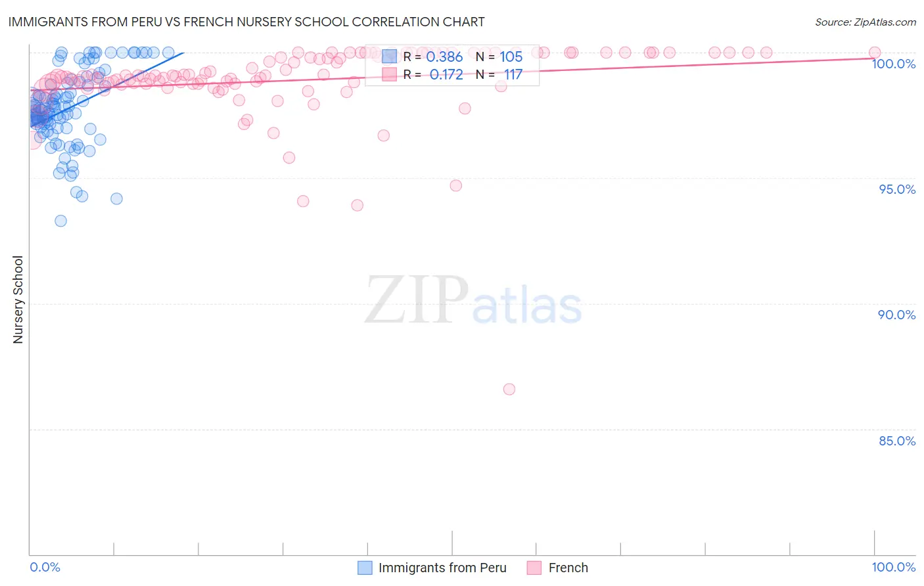Image resolution: width=924 pixels, height=586 pixels.
Task: Select the French legend label
Action: click(568, 568)
